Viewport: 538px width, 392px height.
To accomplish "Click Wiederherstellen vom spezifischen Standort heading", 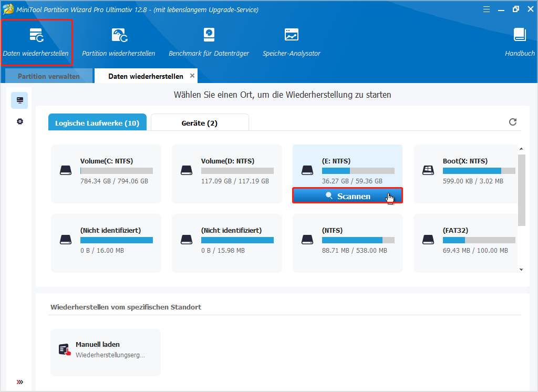I will 126,307.
